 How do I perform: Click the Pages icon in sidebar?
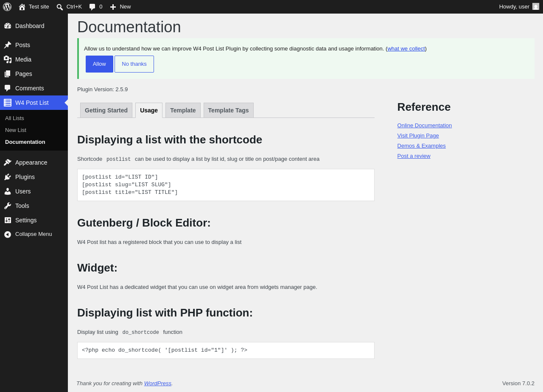pyautogui.click(x=8, y=74)
